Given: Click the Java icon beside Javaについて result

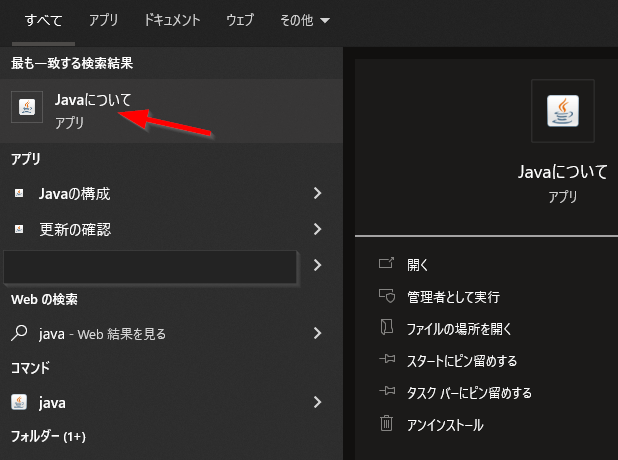Looking at the screenshot, I should 27,107.
